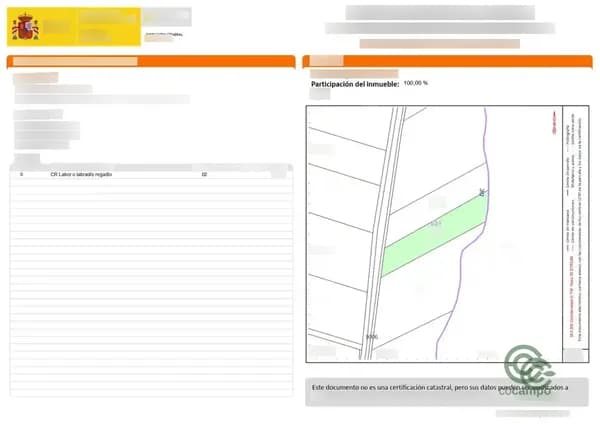The image size is (600, 424).
Task: Click the red vertical text in map corner
Action: click(x=554, y=122)
